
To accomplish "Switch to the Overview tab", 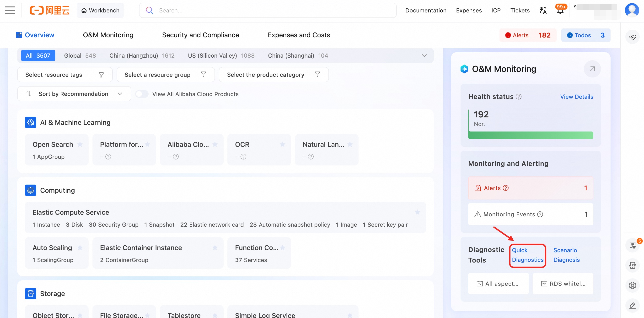I will click(35, 35).
